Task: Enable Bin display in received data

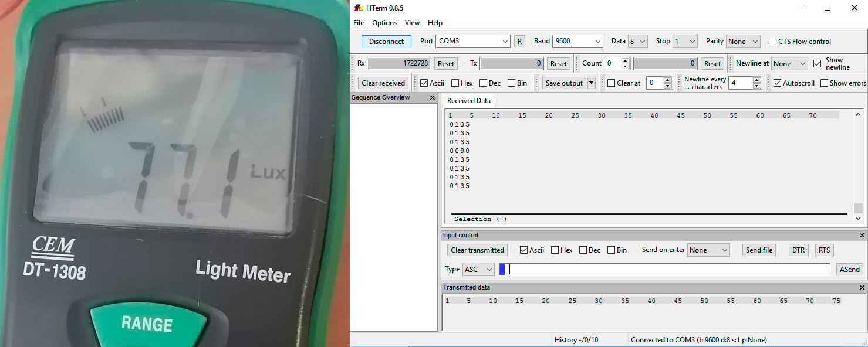Action: 518,83
